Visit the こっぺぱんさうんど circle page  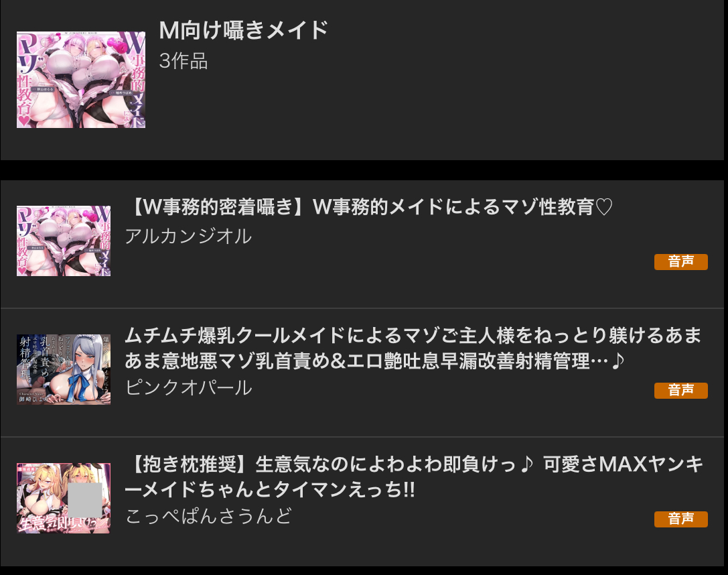[x=208, y=516]
